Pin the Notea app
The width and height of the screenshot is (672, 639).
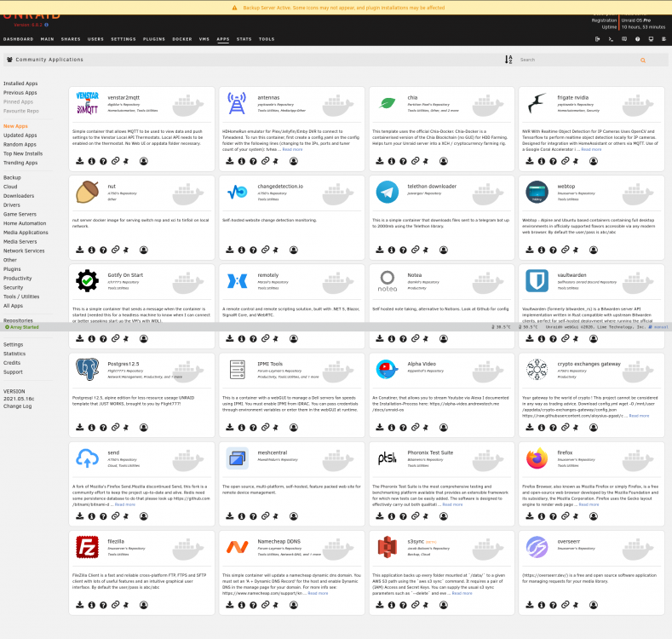pyautogui.click(x=426, y=339)
